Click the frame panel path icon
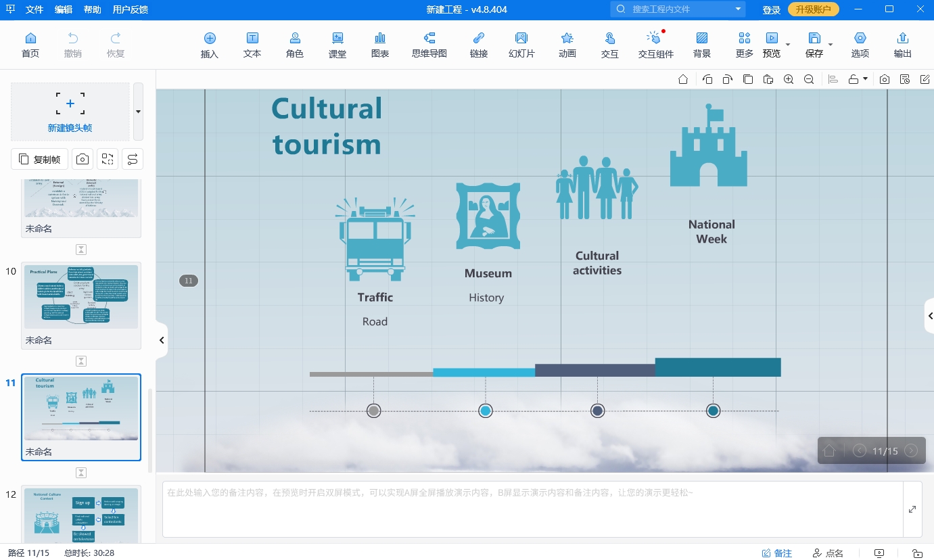Viewport: 934px width, 560px height. pyautogui.click(x=133, y=159)
